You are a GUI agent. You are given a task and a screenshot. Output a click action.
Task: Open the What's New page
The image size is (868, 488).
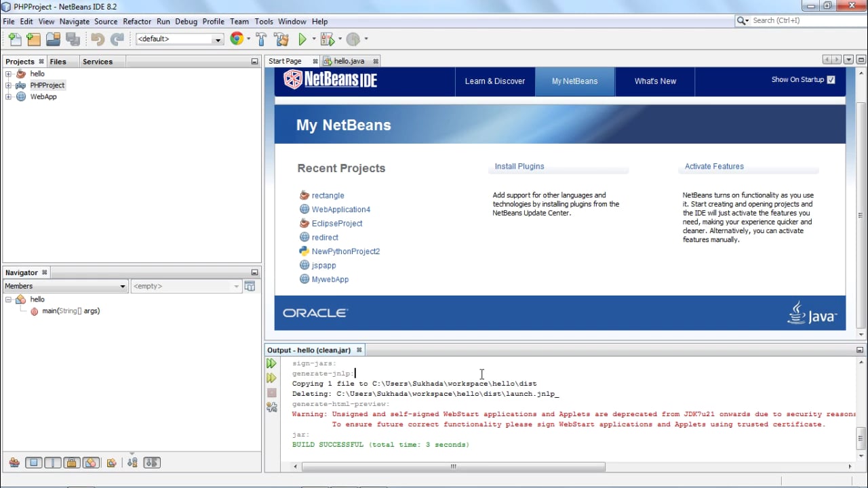point(655,81)
